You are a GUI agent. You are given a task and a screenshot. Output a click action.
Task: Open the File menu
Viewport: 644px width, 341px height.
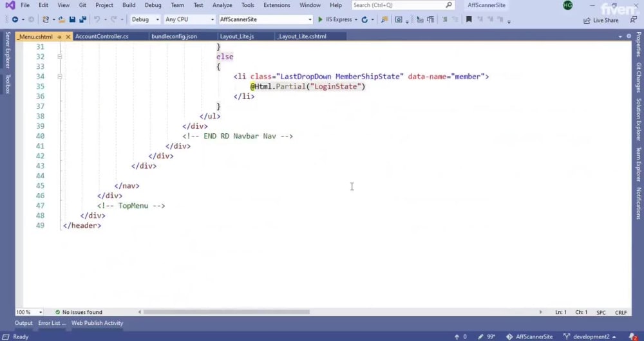click(25, 5)
